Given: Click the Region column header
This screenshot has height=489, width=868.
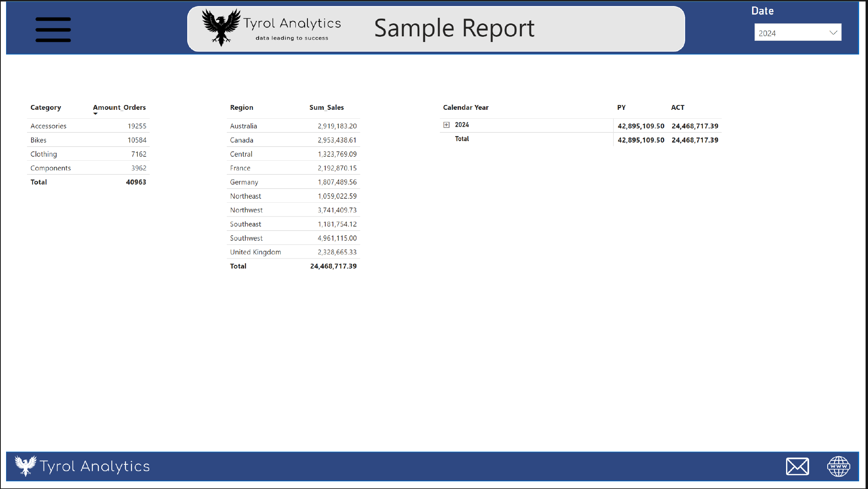Looking at the screenshot, I should click(x=241, y=107).
